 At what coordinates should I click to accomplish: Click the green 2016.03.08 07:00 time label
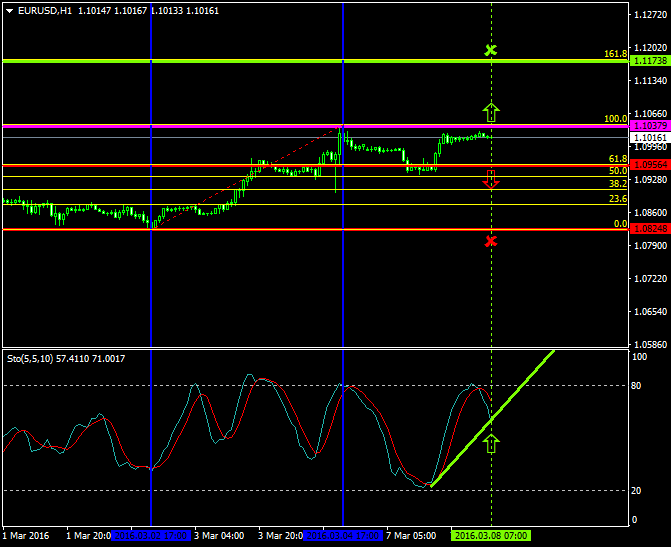point(490,536)
